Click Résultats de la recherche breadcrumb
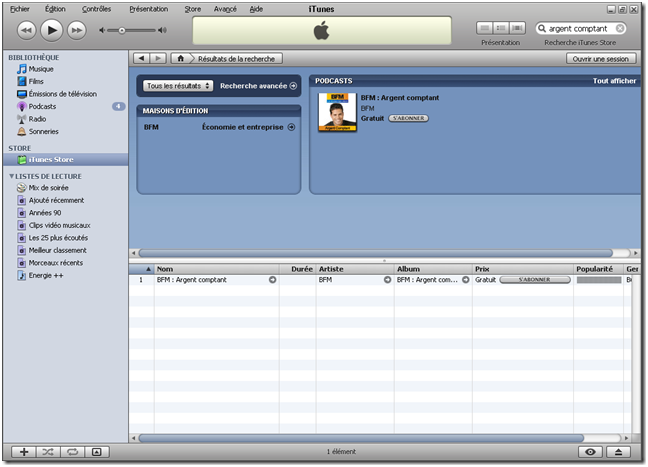 (236, 59)
